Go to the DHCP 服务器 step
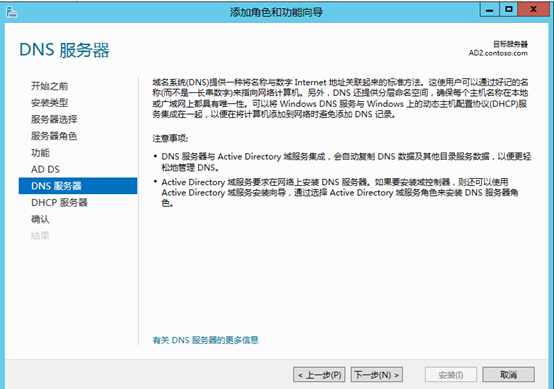Image resolution: width=554 pixels, height=389 pixels. (59, 202)
